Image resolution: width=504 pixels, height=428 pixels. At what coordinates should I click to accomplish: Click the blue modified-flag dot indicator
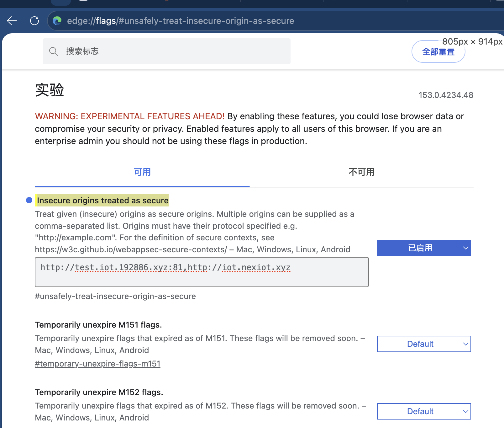coord(29,200)
